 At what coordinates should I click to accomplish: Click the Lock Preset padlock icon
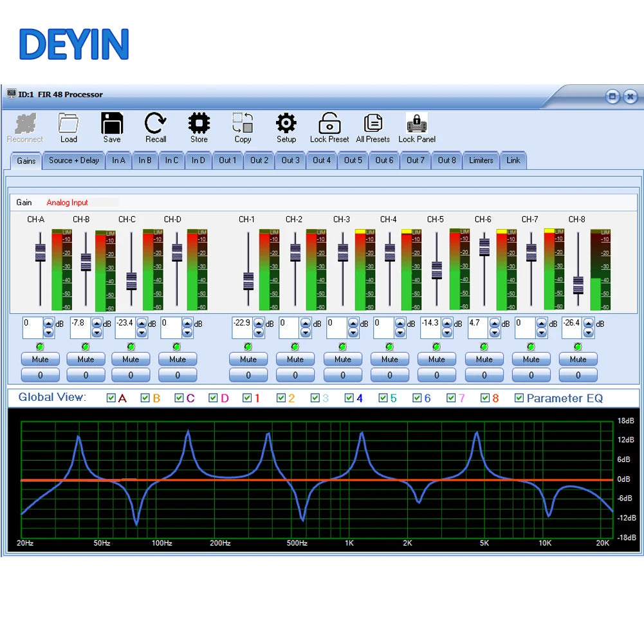click(329, 124)
